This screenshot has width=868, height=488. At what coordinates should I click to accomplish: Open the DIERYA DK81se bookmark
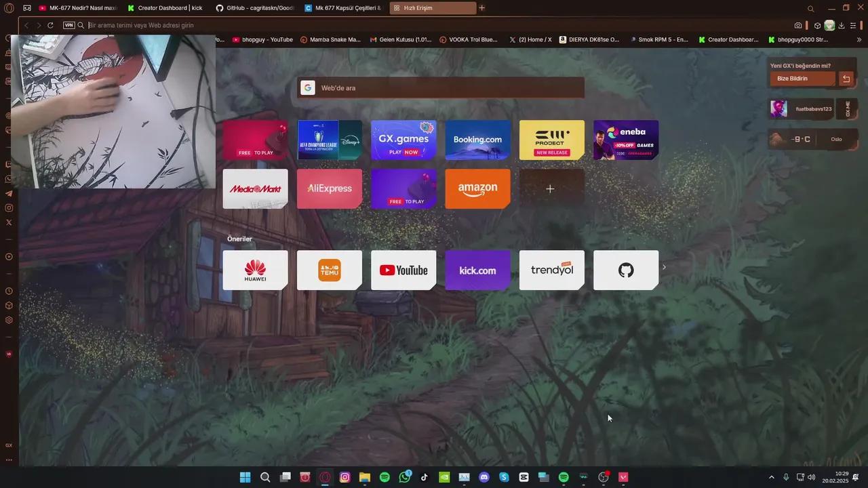point(589,39)
